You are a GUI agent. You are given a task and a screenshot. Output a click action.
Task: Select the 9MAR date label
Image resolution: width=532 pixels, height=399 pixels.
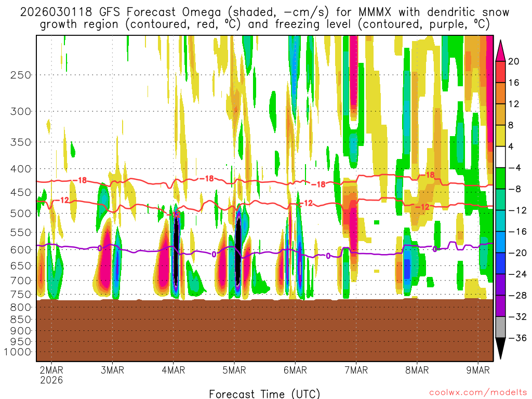478,370
